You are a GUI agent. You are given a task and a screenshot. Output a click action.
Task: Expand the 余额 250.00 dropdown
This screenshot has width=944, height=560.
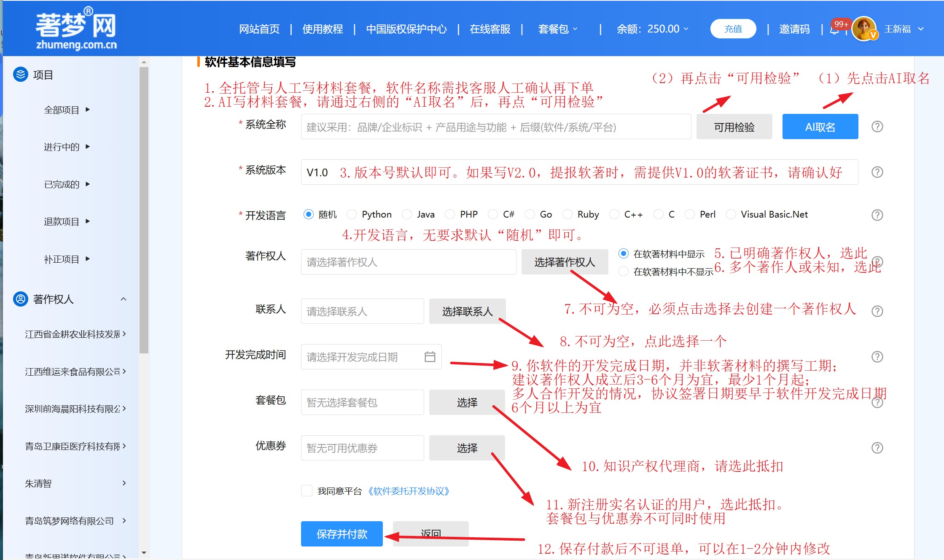[x=652, y=29]
